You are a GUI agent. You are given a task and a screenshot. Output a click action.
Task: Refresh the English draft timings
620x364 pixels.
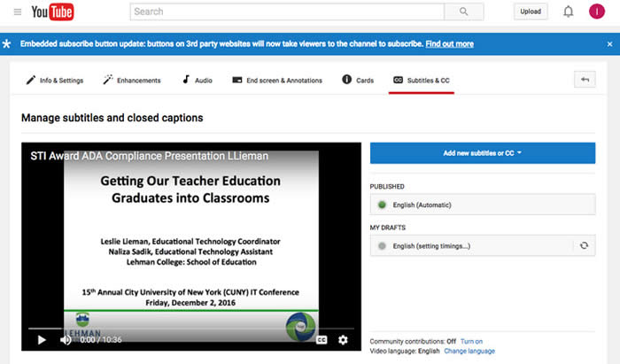pos(584,244)
